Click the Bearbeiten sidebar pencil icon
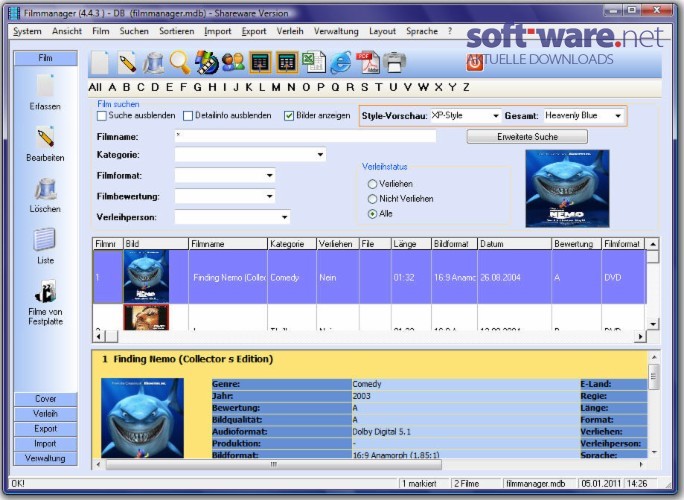 pos(45,137)
